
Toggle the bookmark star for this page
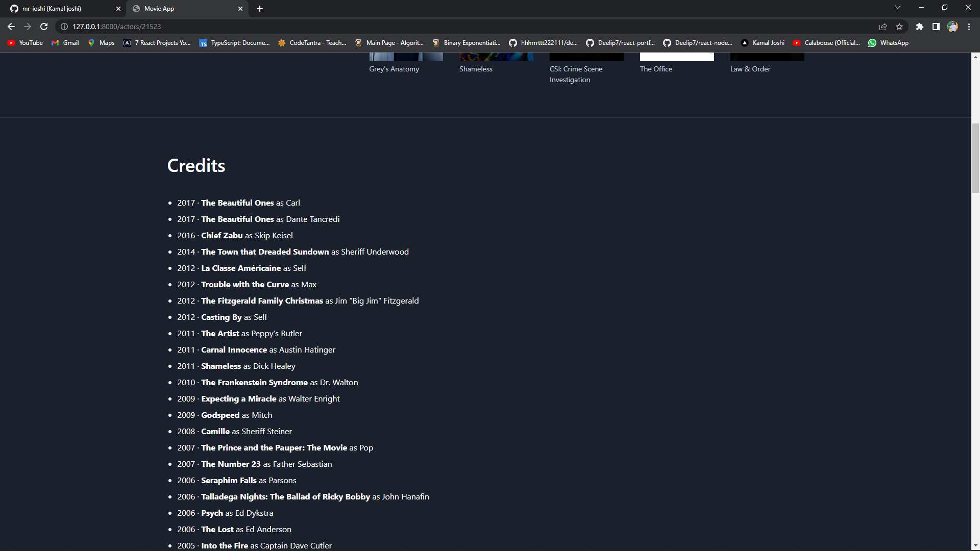(900, 27)
